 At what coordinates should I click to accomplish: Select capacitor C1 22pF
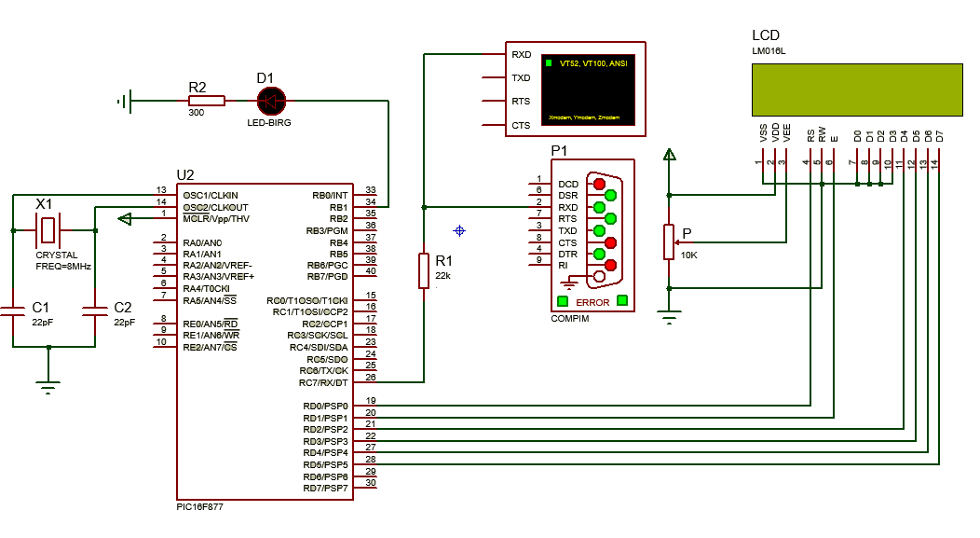(x=13, y=311)
